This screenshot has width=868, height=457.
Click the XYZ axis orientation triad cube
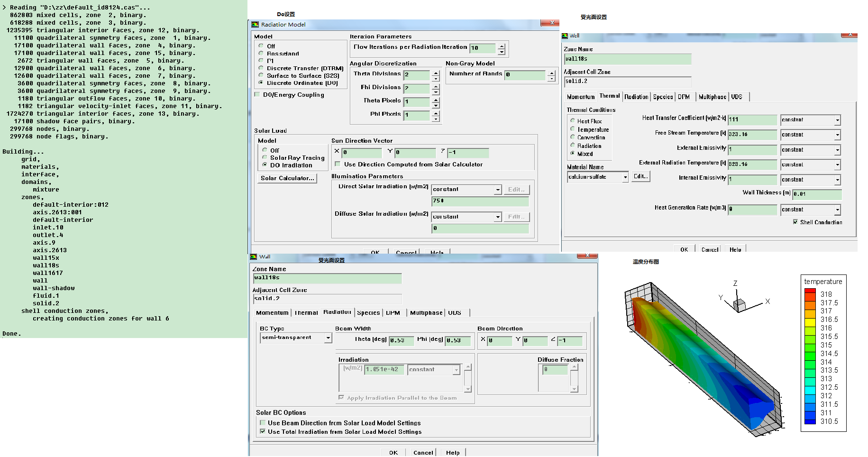[739, 305]
